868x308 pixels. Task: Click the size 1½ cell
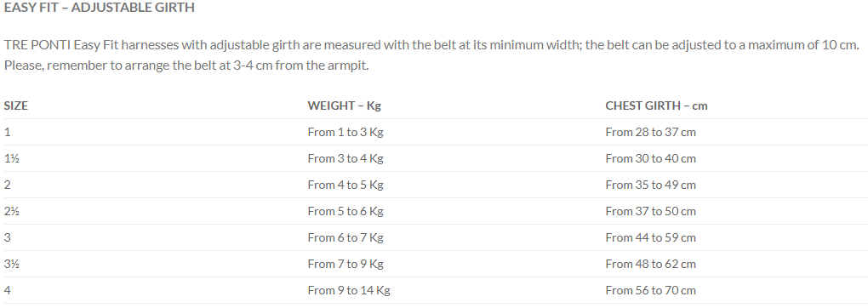click(x=12, y=158)
